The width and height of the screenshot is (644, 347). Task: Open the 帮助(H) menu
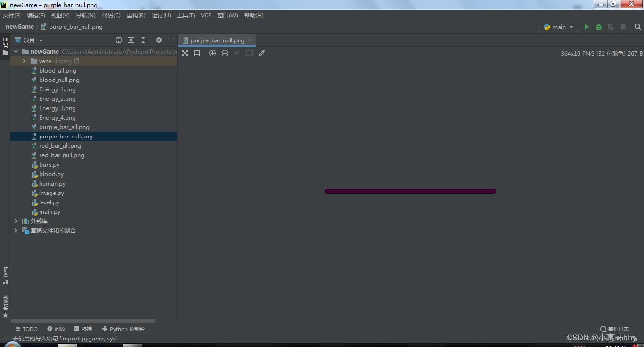click(254, 16)
